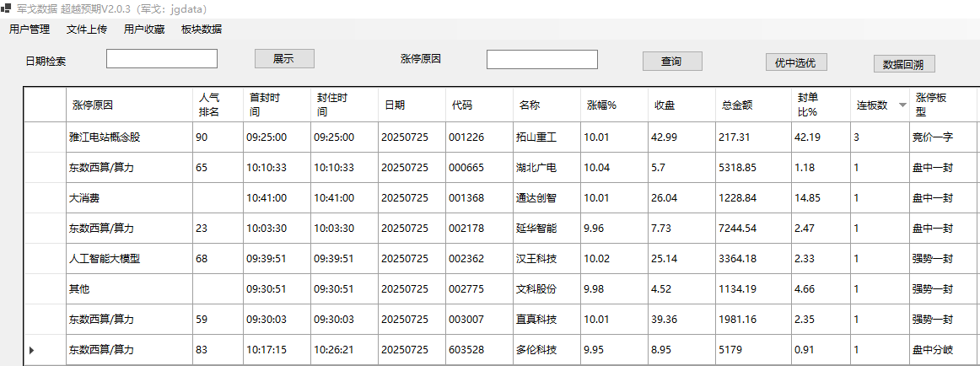This screenshot has height=366, width=980.
Task: Select the code cell 001368
Action: click(x=479, y=198)
